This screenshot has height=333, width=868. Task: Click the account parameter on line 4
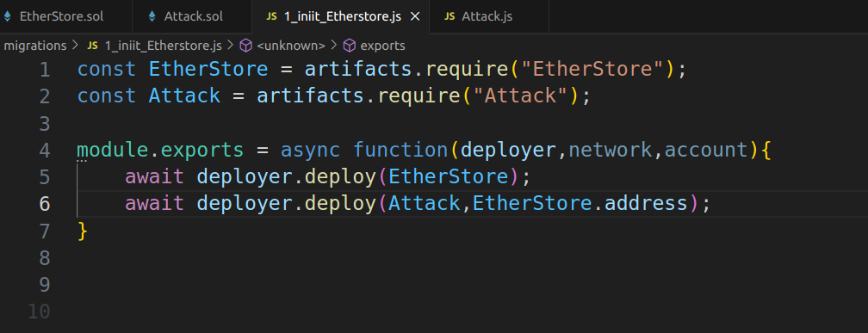[x=706, y=150]
